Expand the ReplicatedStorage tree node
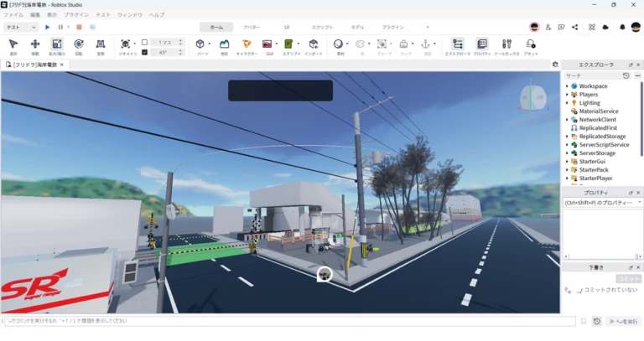644x341 pixels. point(567,136)
